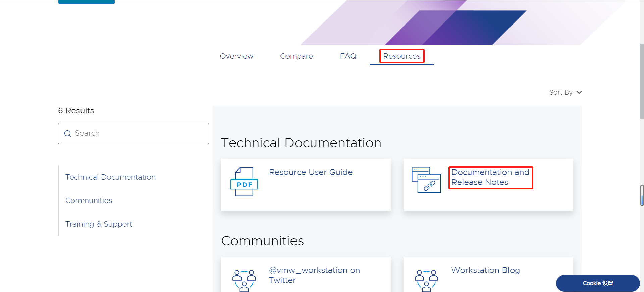Focus the Search input field
The image size is (644, 292).
(x=138, y=133)
